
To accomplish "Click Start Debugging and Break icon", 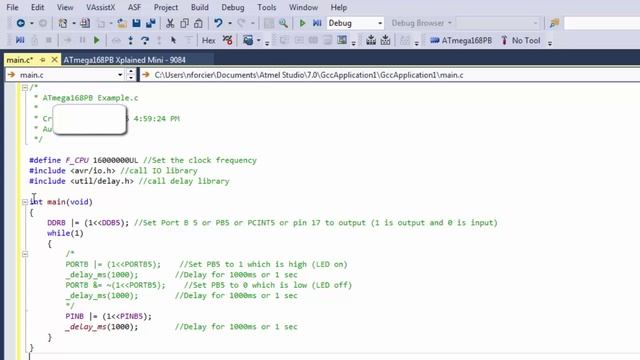I will [317, 23].
